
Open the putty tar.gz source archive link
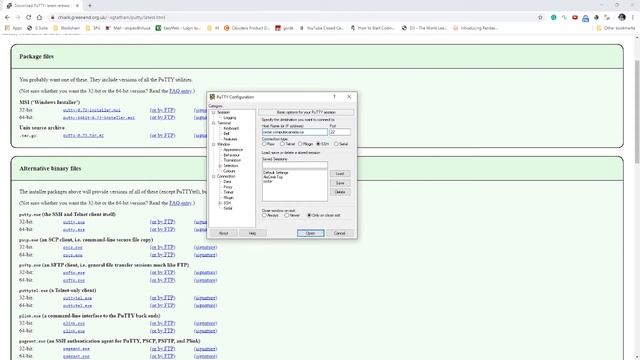(83, 136)
